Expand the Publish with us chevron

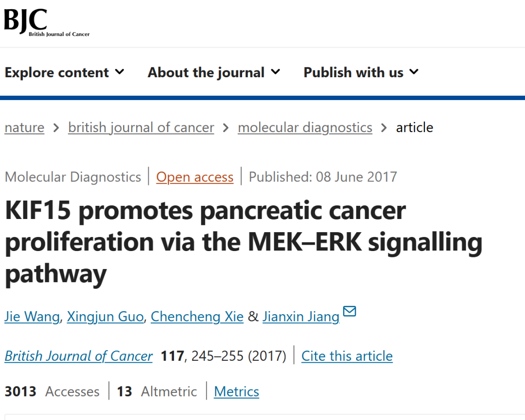tap(414, 71)
